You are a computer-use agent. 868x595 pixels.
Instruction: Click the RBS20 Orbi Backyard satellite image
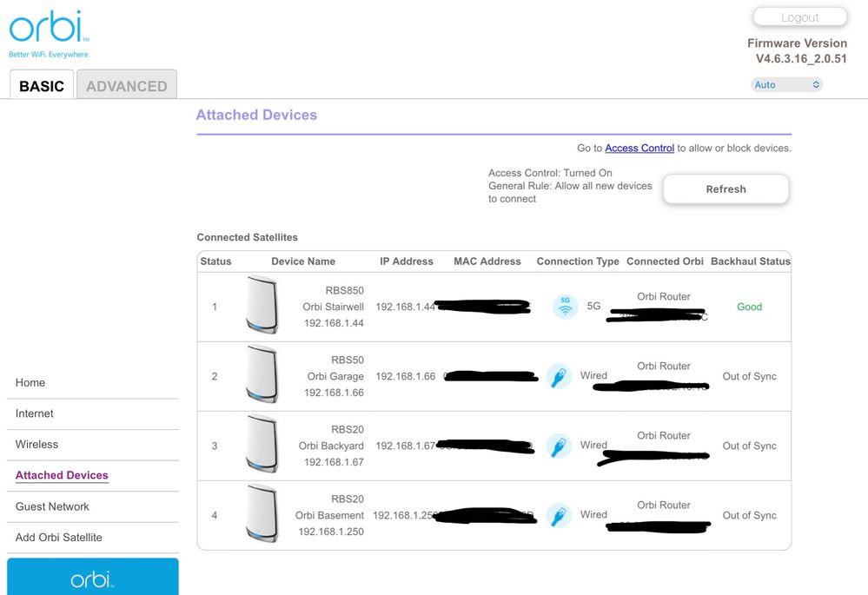pos(262,445)
